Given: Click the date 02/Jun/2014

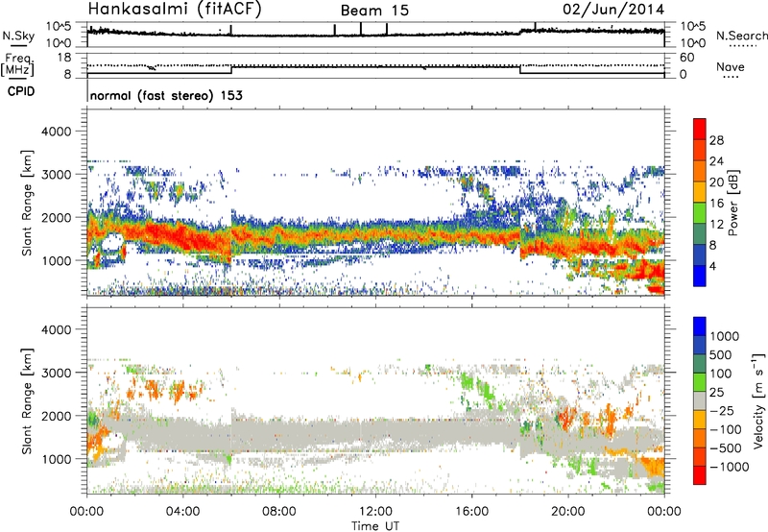Looking at the screenshot, I should point(613,10).
